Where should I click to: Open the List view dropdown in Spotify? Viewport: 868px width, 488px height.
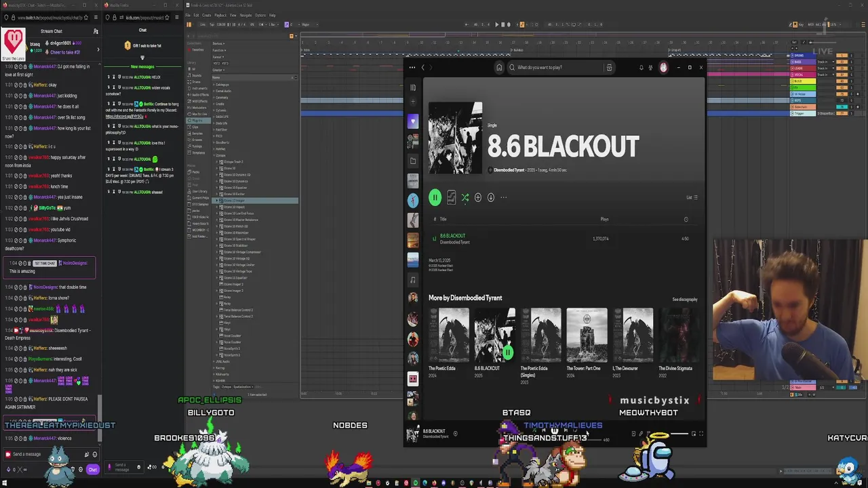(692, 197)
